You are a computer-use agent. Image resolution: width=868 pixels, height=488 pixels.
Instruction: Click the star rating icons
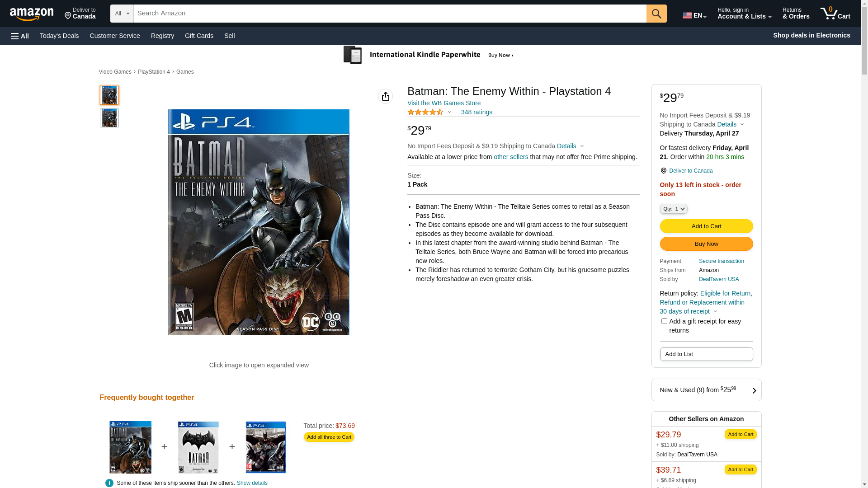tap(425, 112)
